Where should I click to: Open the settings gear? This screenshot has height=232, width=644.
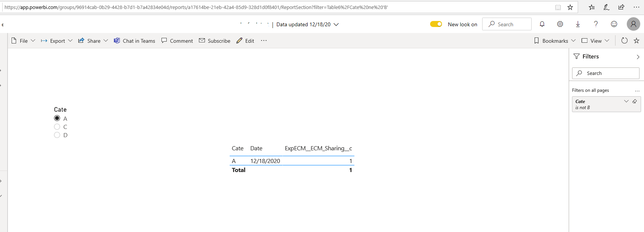(560, 24)
